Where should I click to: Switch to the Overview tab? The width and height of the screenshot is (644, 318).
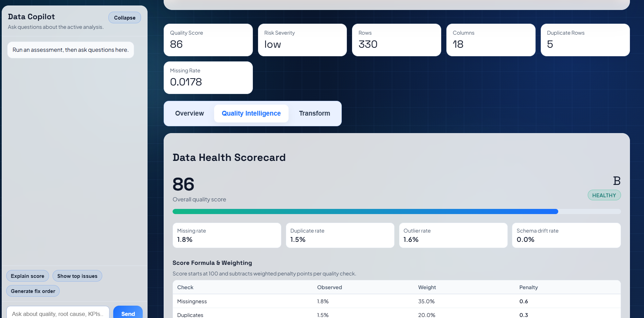pyautogui.click(x=189, y=113)
